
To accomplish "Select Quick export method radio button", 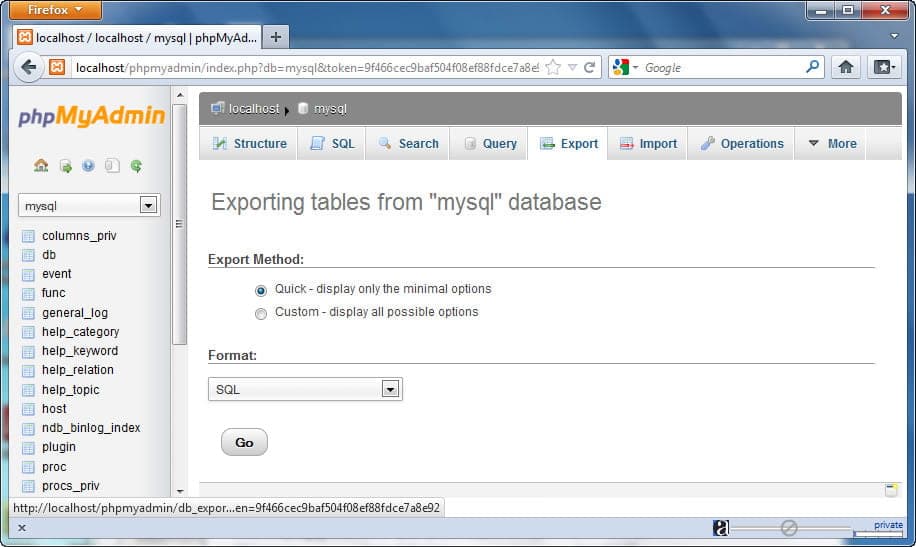I will click(x=261, y=290).
